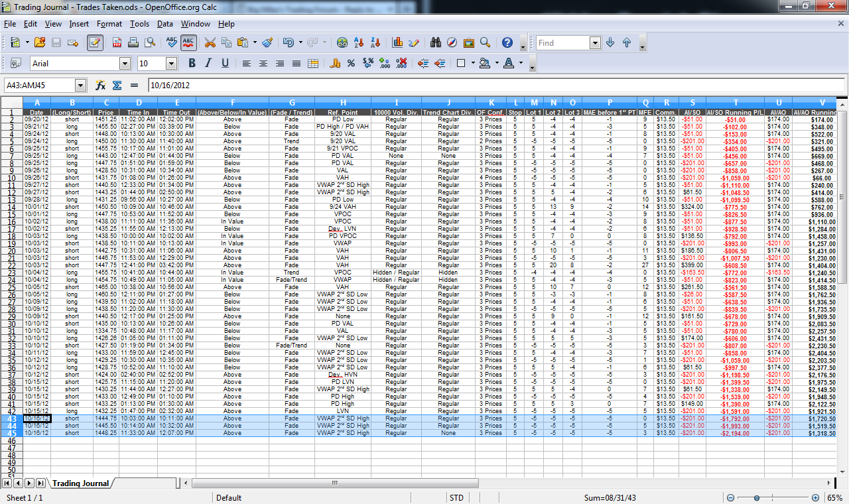Screen dimensions: 849x504
Task: Export directly as PDF
Action: [117, 43]
